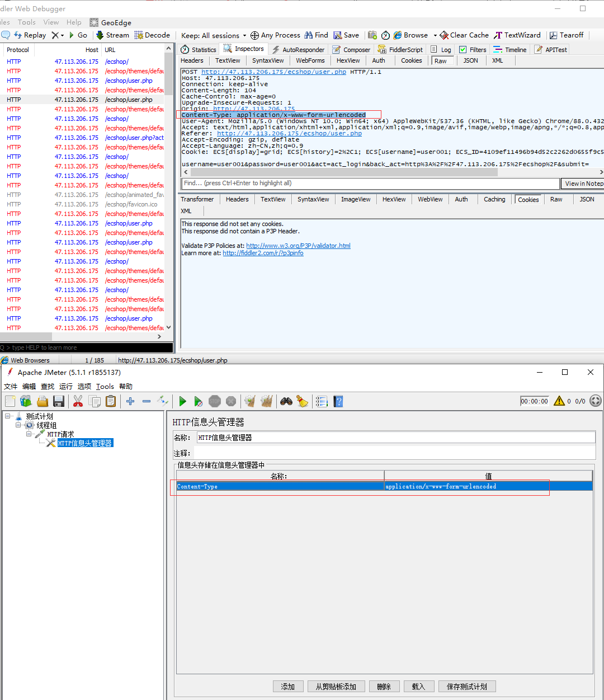Open Fiddler View menu

coord(51,22)
